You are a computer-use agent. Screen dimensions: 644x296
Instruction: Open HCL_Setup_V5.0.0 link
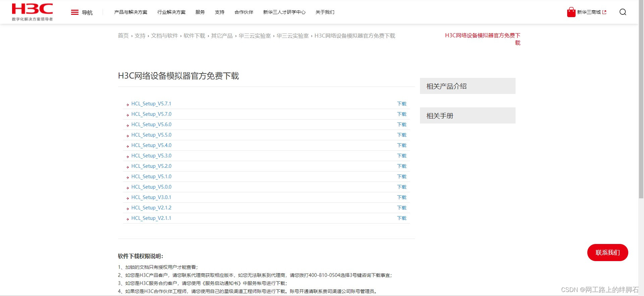(151, 187)
